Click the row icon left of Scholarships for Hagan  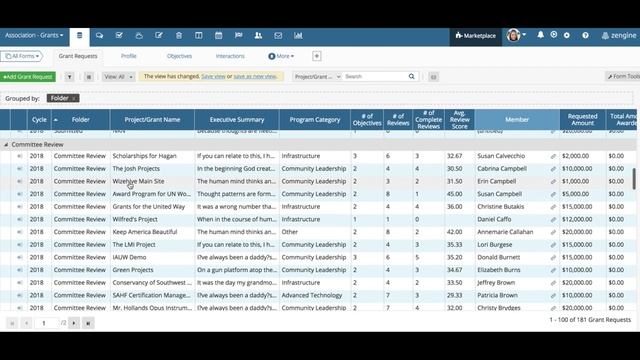(x=19, y=156)
